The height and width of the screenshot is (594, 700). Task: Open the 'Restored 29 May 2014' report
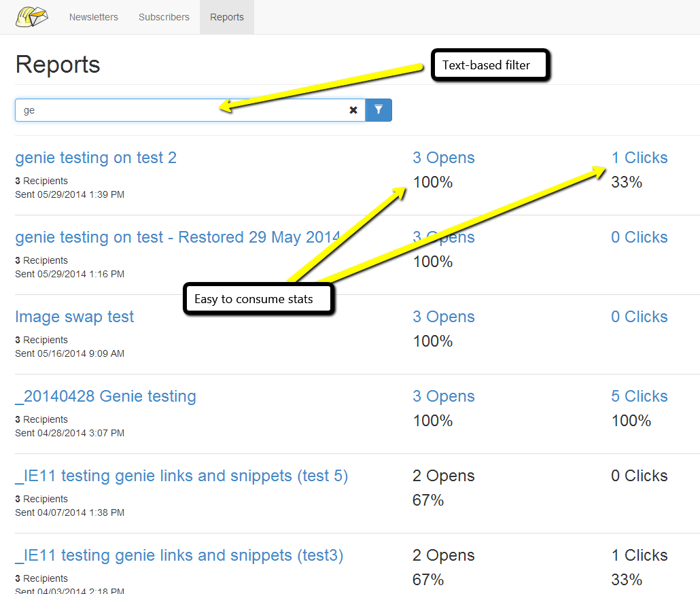(177, 237)
